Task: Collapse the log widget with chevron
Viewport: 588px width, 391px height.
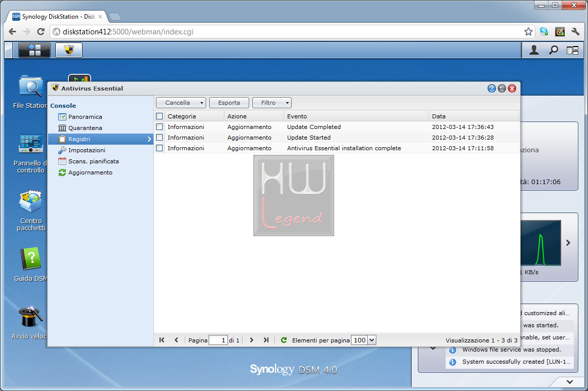Action: [x=433, y=349]
